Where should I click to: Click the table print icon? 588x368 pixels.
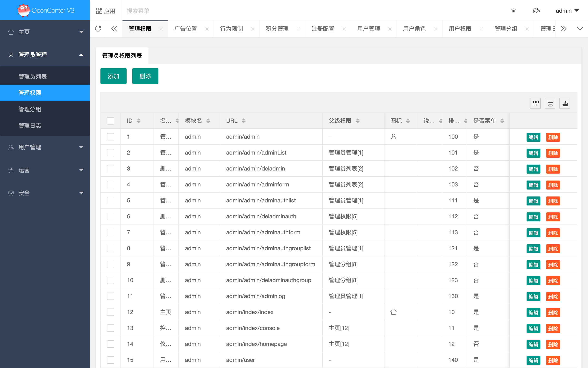(x=550, y=104)
